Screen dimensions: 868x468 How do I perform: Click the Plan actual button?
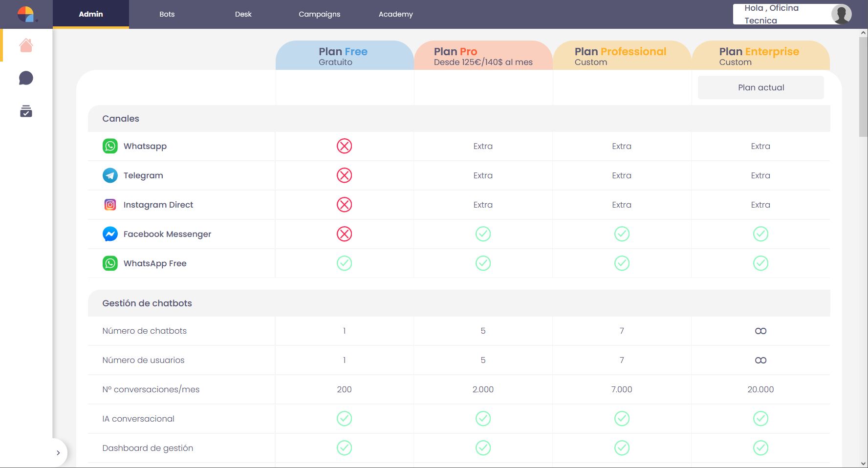coord(760,87)
